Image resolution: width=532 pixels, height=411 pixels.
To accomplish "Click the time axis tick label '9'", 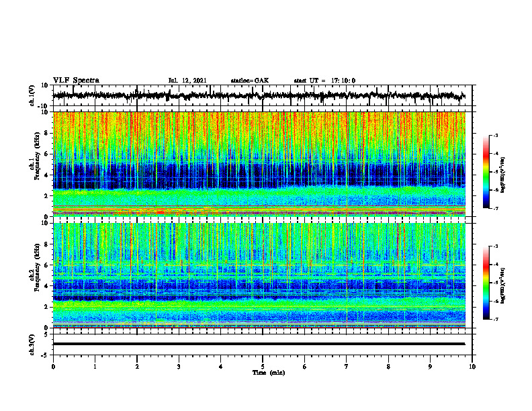I will (430, 367).
